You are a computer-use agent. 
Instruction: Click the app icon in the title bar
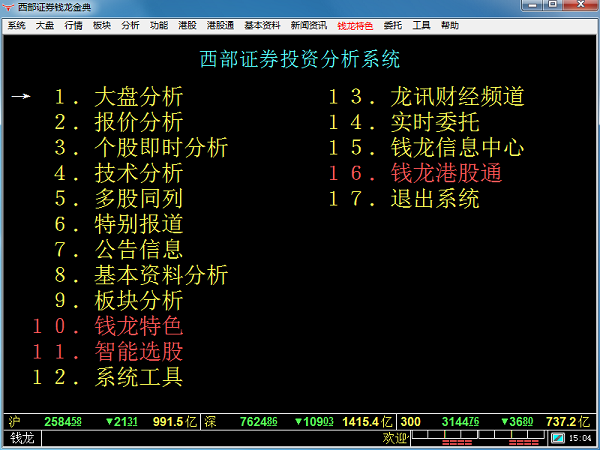click(x=9, y=7)
